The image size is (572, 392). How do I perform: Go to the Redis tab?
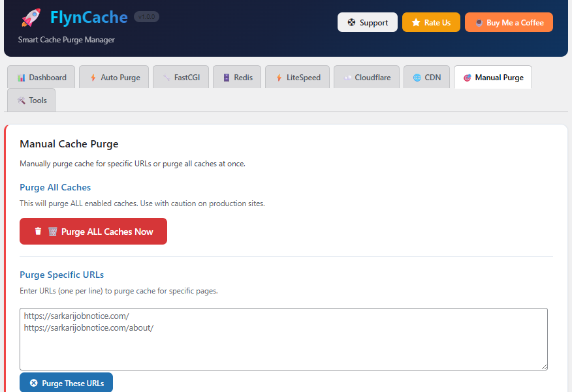pos(237,77)
